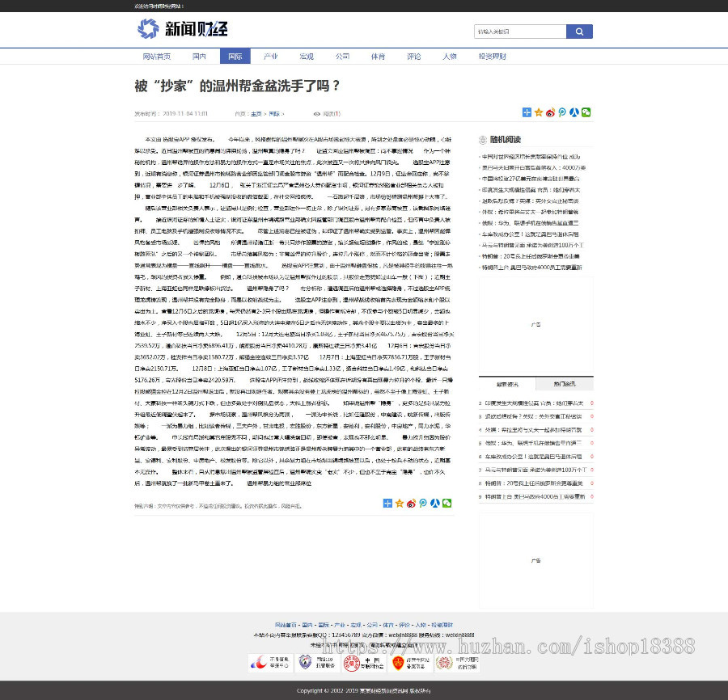The height and width of the screenshot is (700, 728).
Task: Click the red shield footer badge
Action: pos(410,663)
